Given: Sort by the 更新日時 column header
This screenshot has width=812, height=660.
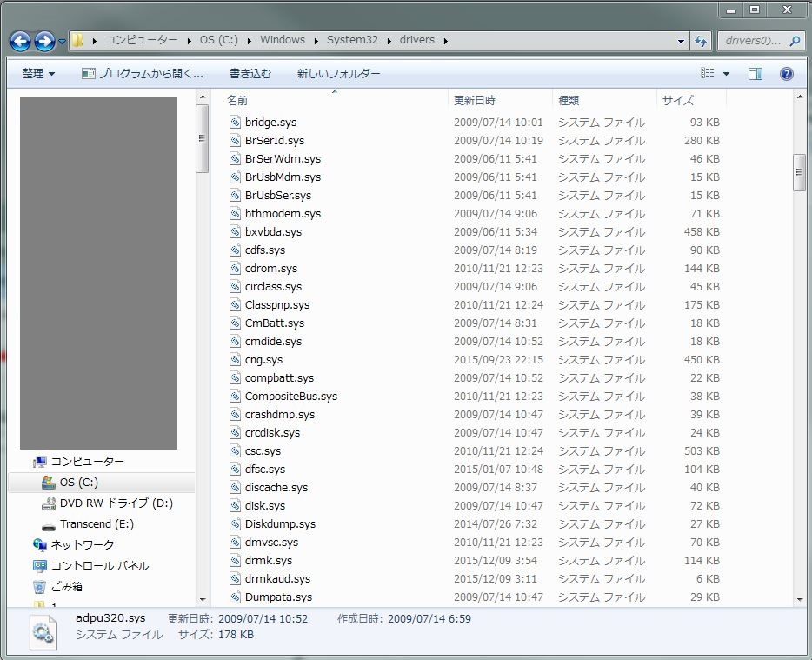Looking at the screenshot, I should pos(475,101).
